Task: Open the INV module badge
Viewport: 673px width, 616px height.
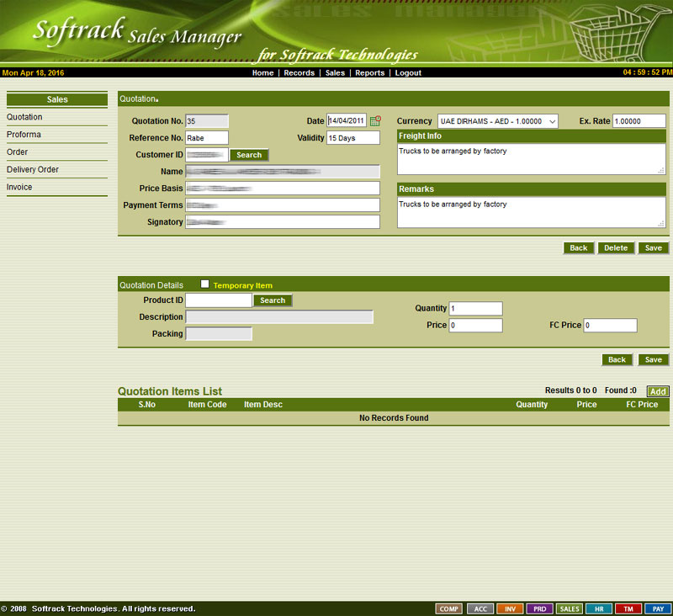Action: click(x=510, y=608)
